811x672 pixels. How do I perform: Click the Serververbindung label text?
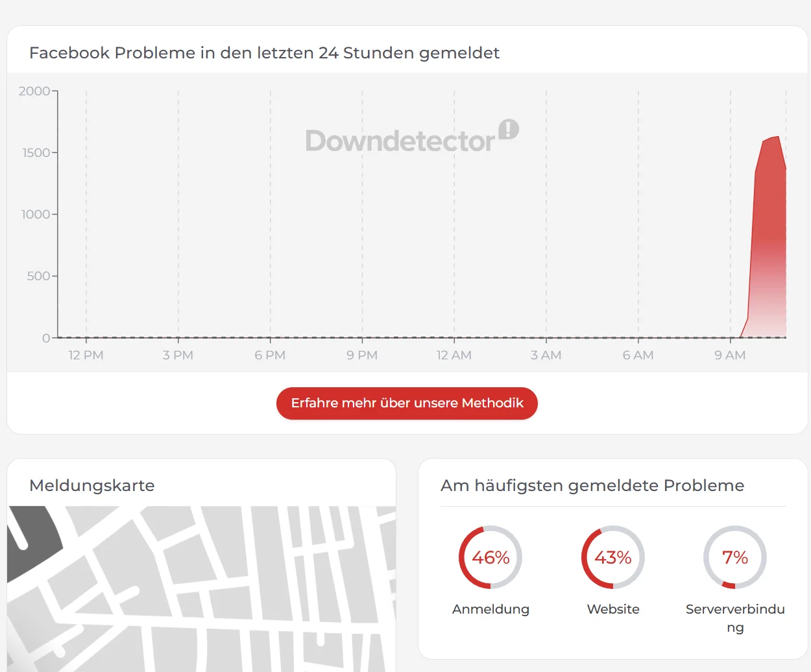[x=735, y=618]
